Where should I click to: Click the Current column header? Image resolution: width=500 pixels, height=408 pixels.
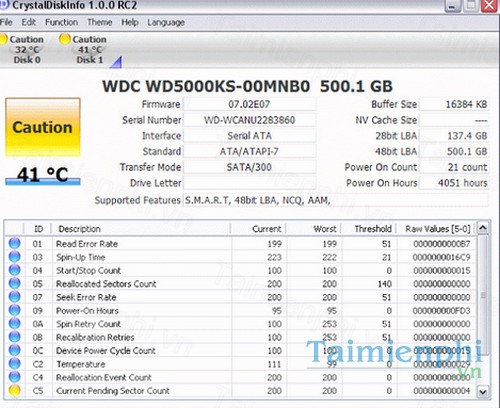click(258, 229)
